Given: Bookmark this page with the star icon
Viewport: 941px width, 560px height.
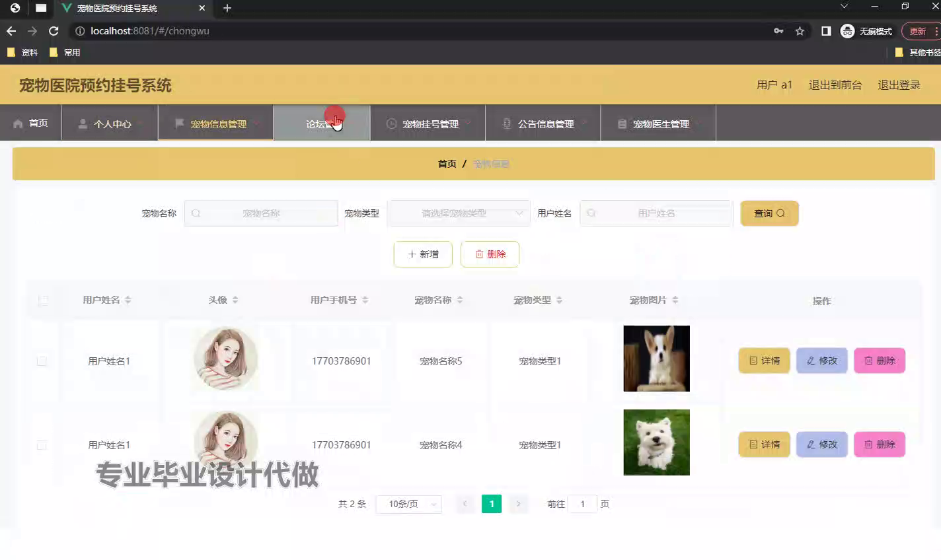Looking at the screenshot, I should click(x=800, y=31).
